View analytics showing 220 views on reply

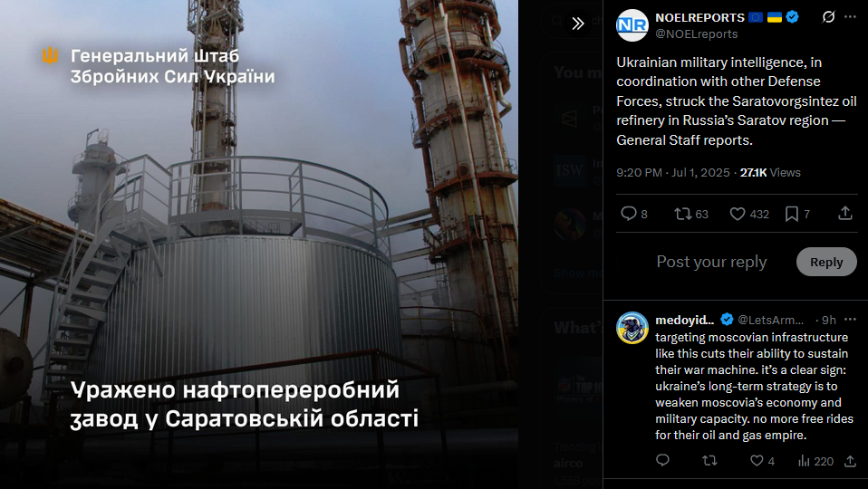point(815,461)
